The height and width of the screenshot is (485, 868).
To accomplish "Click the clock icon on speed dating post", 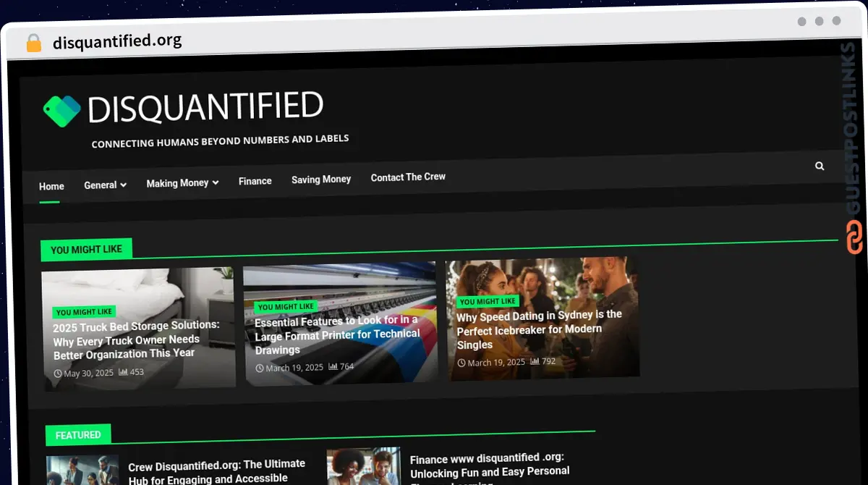I will pyautogui.click(x=461, y=363).
